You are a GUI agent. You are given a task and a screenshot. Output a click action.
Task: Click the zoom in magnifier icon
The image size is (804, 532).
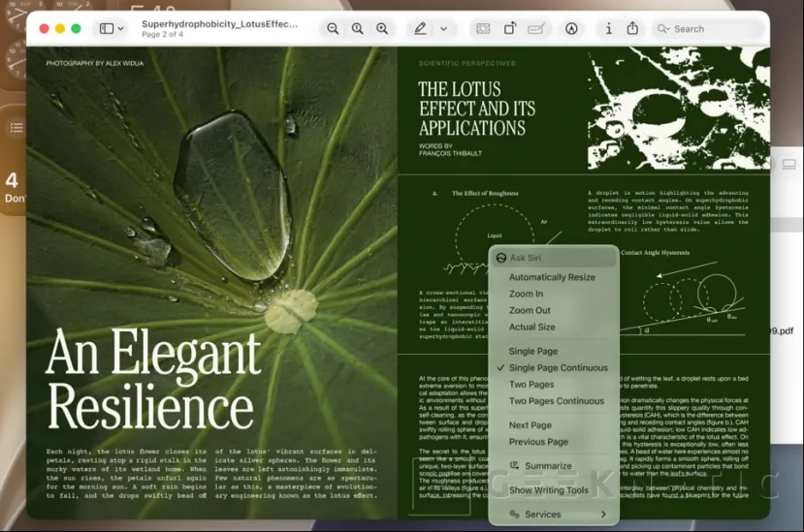tap(382, 29)
